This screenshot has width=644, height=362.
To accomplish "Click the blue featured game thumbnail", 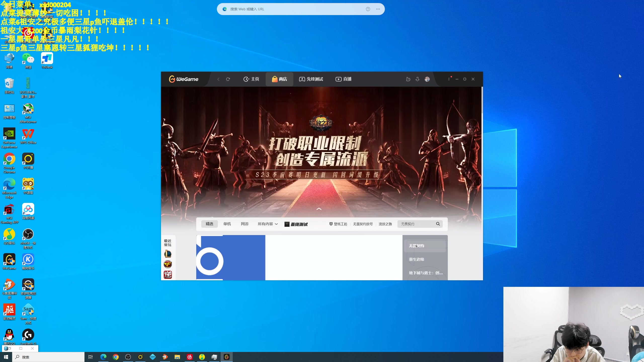I will tap(231, 257).
